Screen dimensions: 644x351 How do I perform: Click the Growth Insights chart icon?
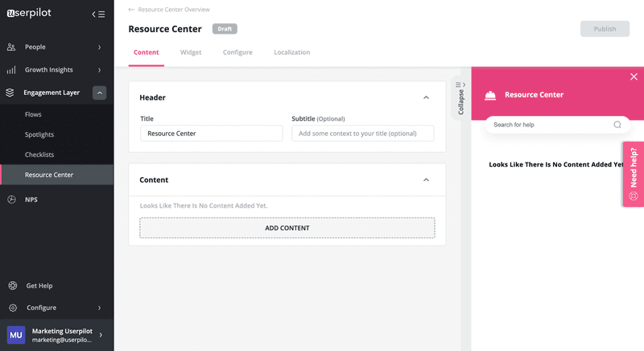[11, 70]
